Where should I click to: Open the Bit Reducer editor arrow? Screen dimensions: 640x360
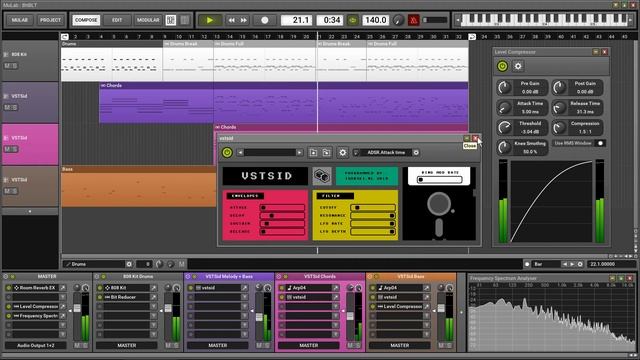click(154, 297)
